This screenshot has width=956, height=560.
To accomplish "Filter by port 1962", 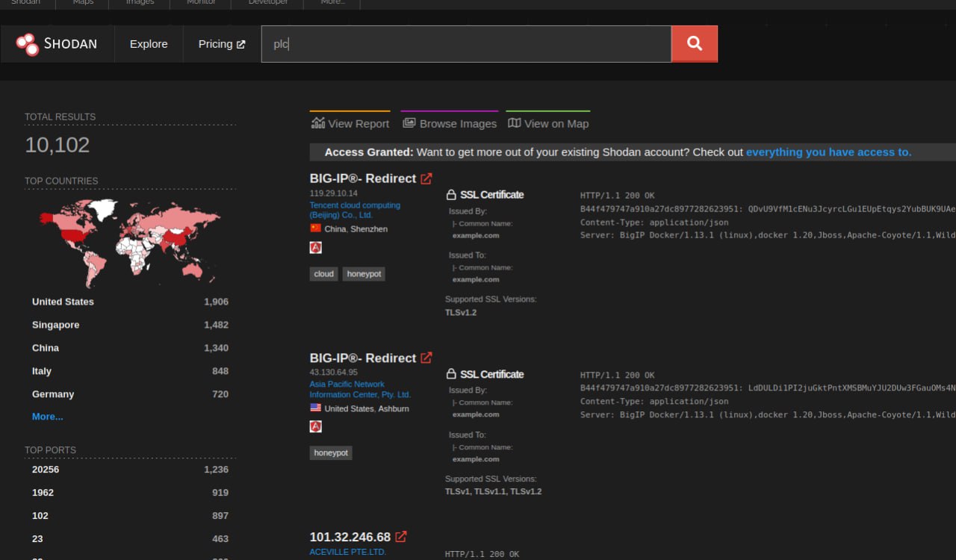I will pyautogui.click(x=43, y=493).
